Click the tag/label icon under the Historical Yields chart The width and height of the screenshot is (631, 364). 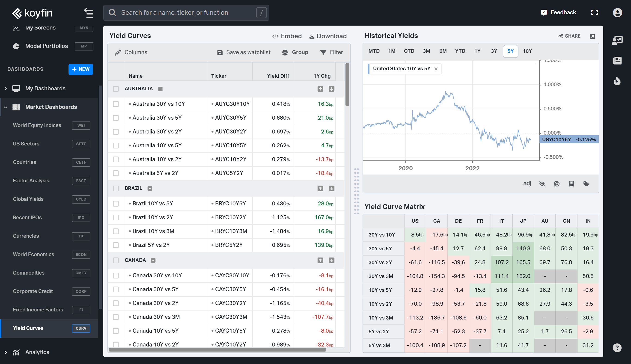(586, 184)
